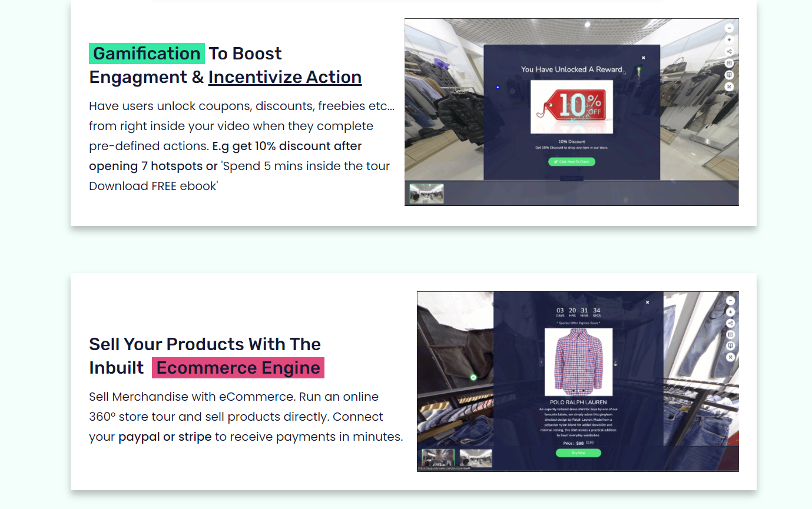Toggle fullscreen icon in Polo shirt viewer
The width and height of the screenshot is (812, 509).
(730, 357)
